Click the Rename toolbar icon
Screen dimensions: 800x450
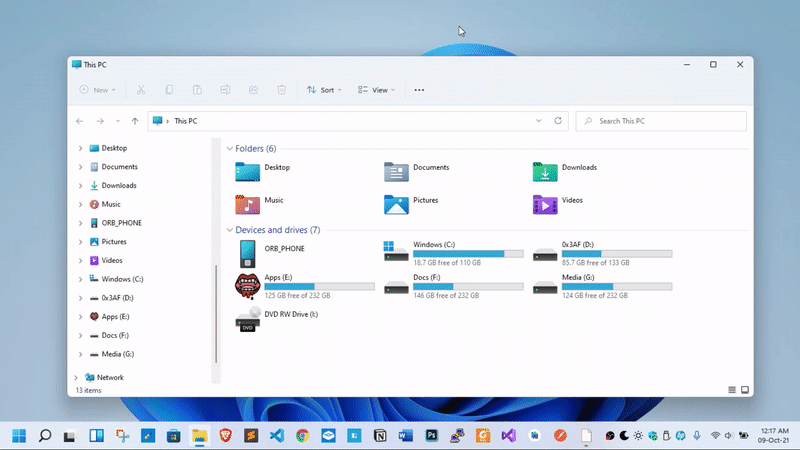[225, 90]
